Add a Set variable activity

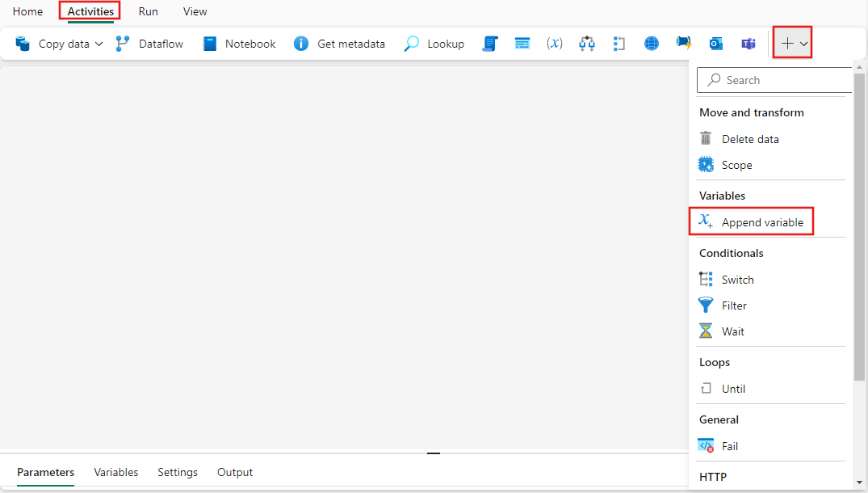[555, 44]
